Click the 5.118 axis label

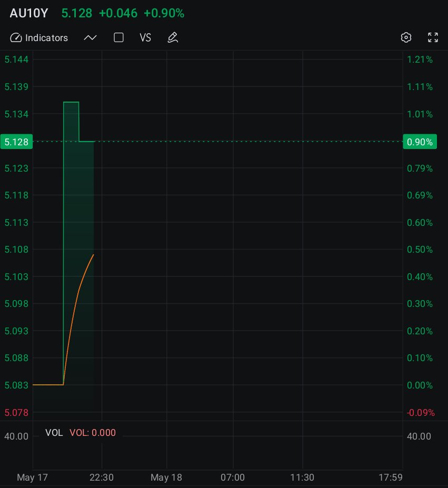(16, 195)
